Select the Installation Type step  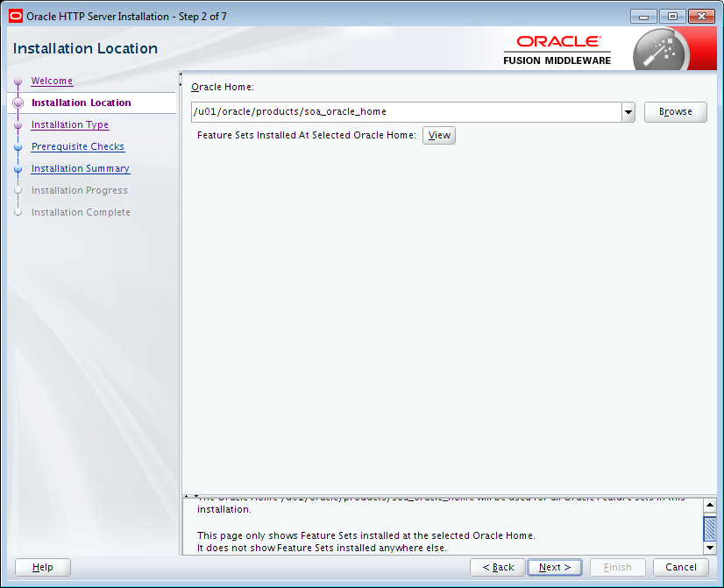(69, 124)
